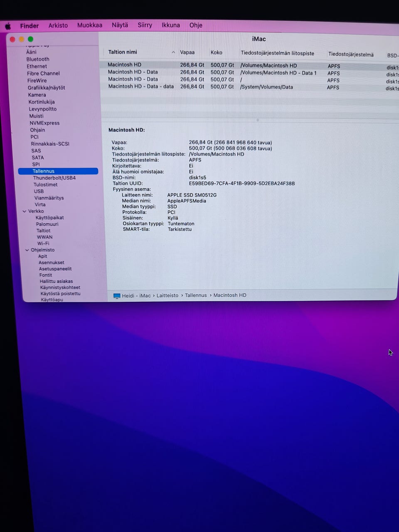This screenshot has height=532, width=399.
Task: Select WWAN under Verkko
Action: coord(45,237)
